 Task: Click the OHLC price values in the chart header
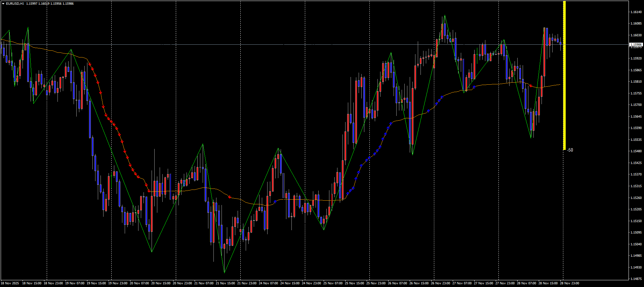pyautogui.click(x=50, y=4)
